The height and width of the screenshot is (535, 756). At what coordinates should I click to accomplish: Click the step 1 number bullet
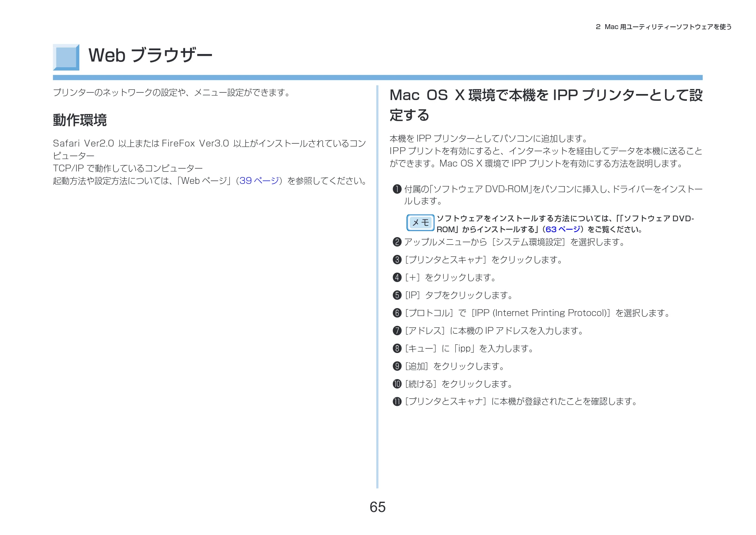click(397, 189)
